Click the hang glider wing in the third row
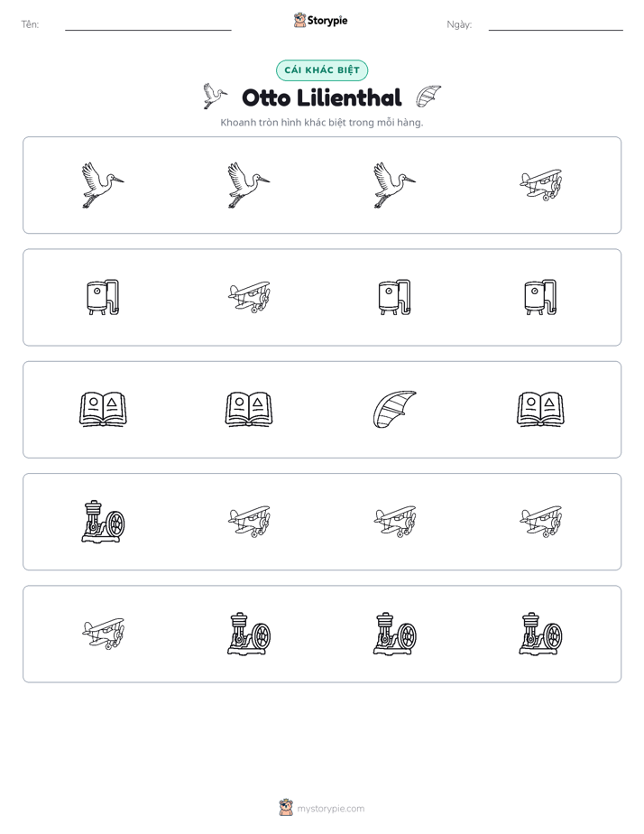 coord(395,410)
